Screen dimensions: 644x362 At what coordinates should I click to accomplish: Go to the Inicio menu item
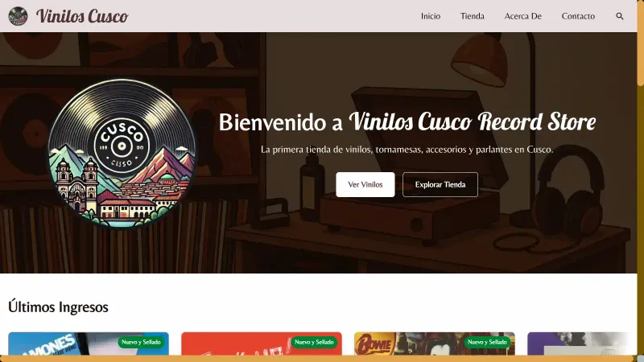431,16
